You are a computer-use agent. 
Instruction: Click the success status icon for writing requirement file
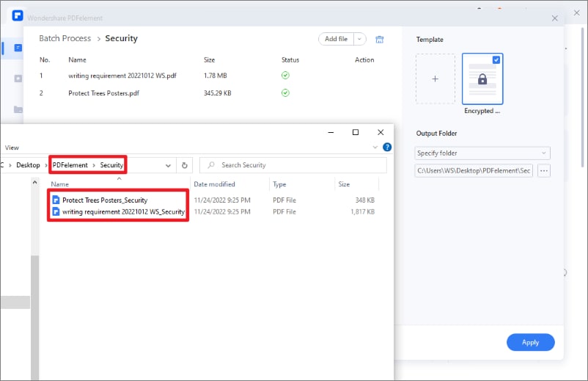pyautogui.click(x=285, y=76)
